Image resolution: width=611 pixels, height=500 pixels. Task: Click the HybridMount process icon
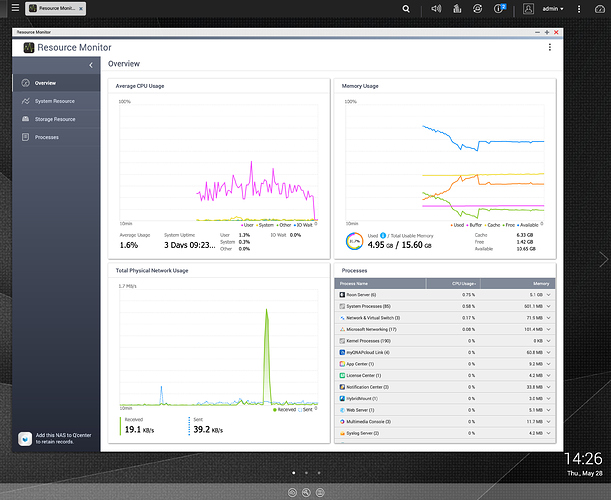coord(342,398)
